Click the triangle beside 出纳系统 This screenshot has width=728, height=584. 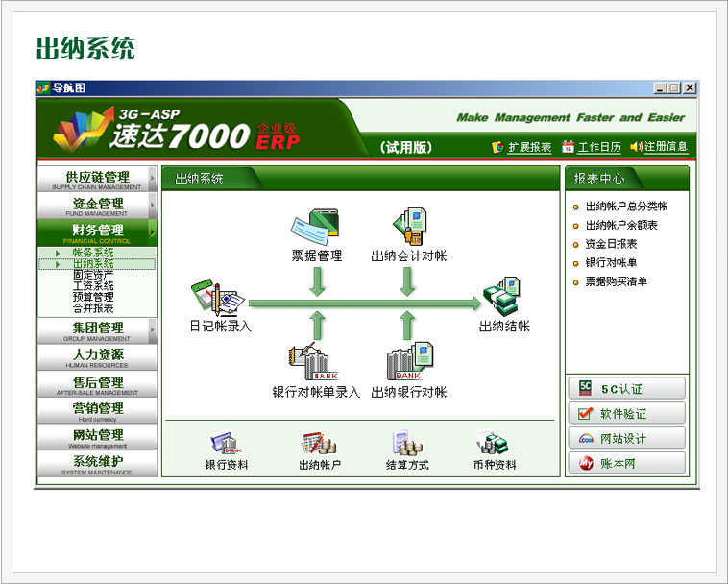pos(58,264)
